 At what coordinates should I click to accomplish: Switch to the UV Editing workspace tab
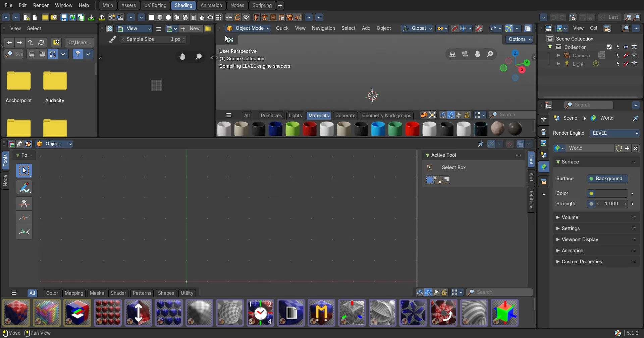[155, 5]
